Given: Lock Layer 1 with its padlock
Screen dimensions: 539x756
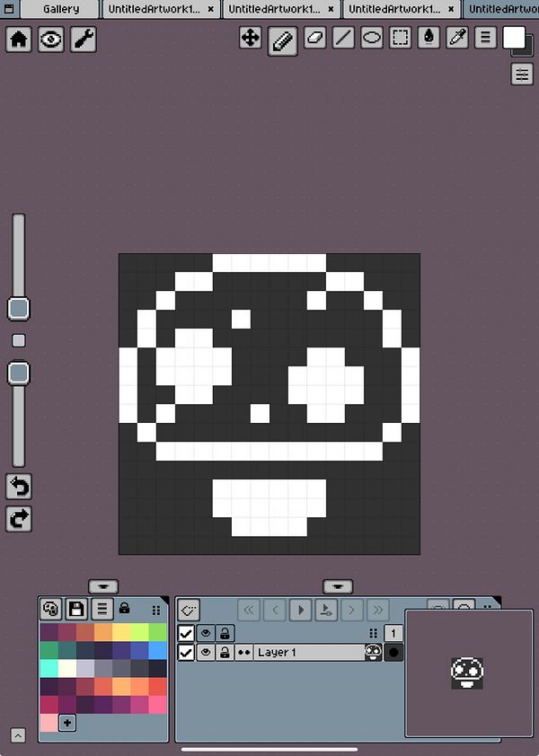Looking at the screenshot, I should click(225, 653).
